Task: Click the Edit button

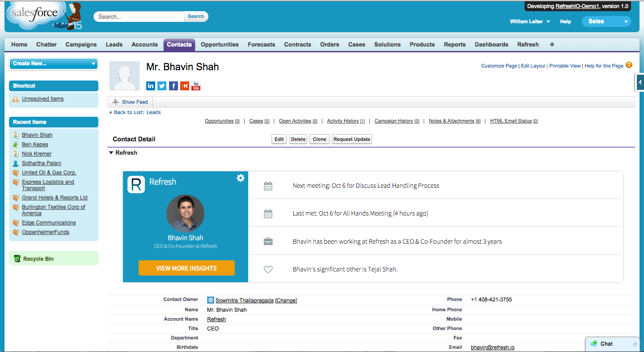Action: pos(279,139)
